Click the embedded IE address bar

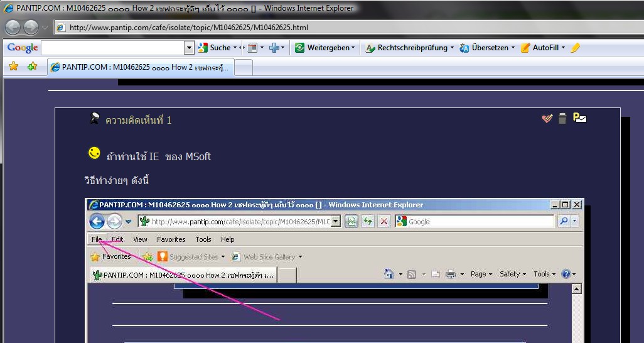235,221
